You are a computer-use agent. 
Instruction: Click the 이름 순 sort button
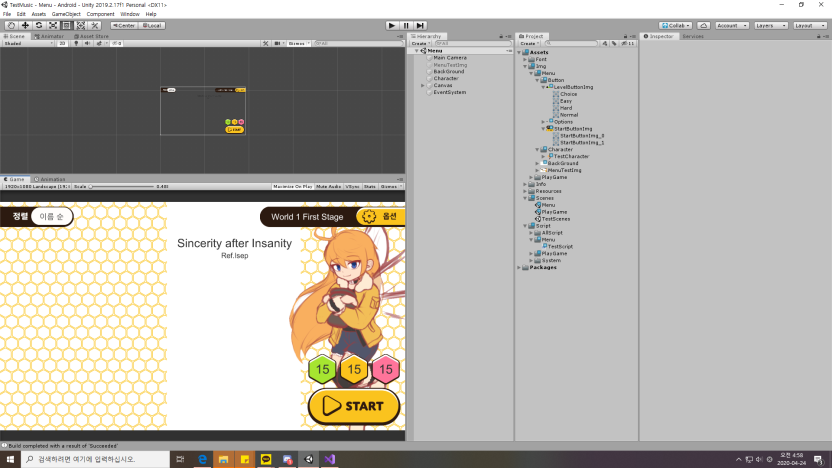51,216
